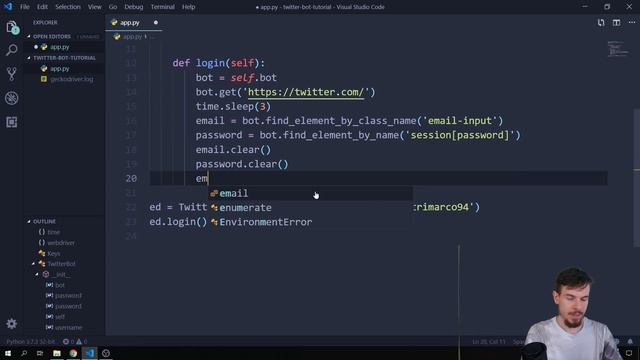Click the round app icon after VS Code on taskbar
This screenshot has height=360, width=640.
point(106,353)
